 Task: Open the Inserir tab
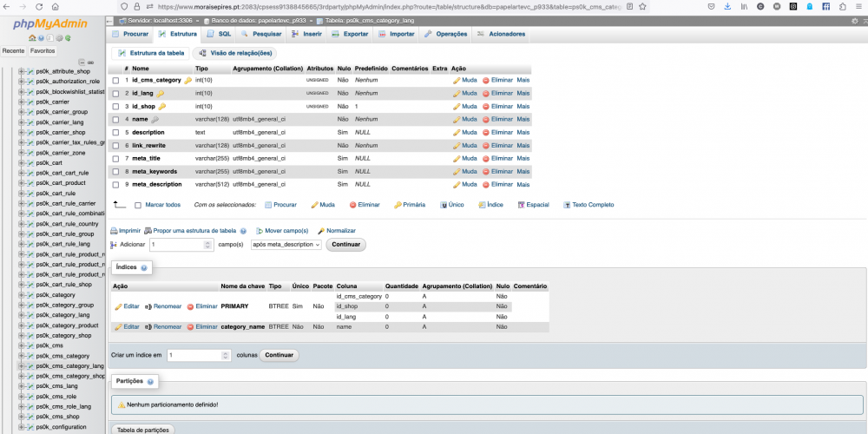coord(306,34)
